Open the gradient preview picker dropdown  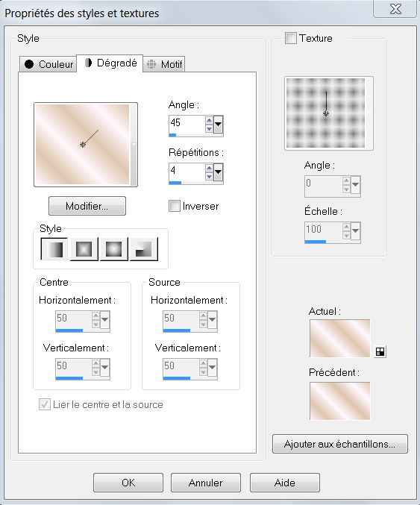tap(134, 144)
